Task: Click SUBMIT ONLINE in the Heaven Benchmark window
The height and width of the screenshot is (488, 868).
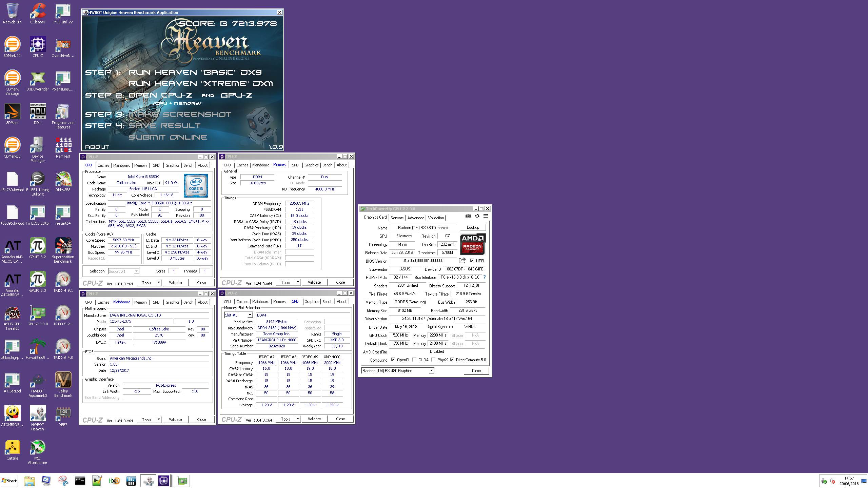Action: click(x=168, y=137)
